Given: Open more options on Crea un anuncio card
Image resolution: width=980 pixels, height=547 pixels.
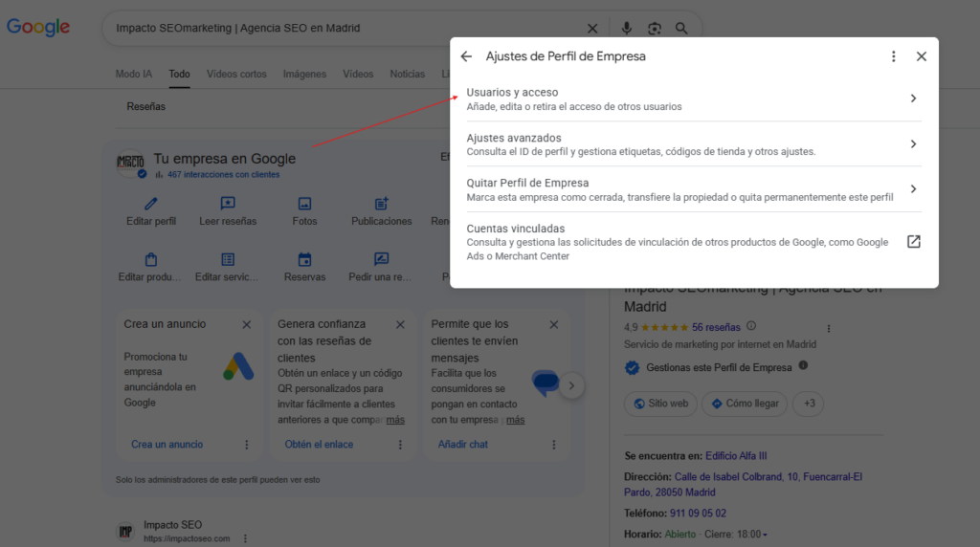Looking at the screenshot, I should (247, 445).
